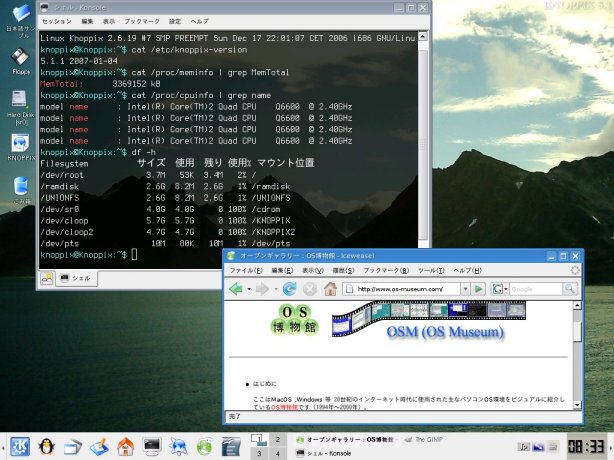Launch the Konsole terminal icon in panel
Image resolution: width=614 pixels, height=460 pixels.
(x=152, y=446)
